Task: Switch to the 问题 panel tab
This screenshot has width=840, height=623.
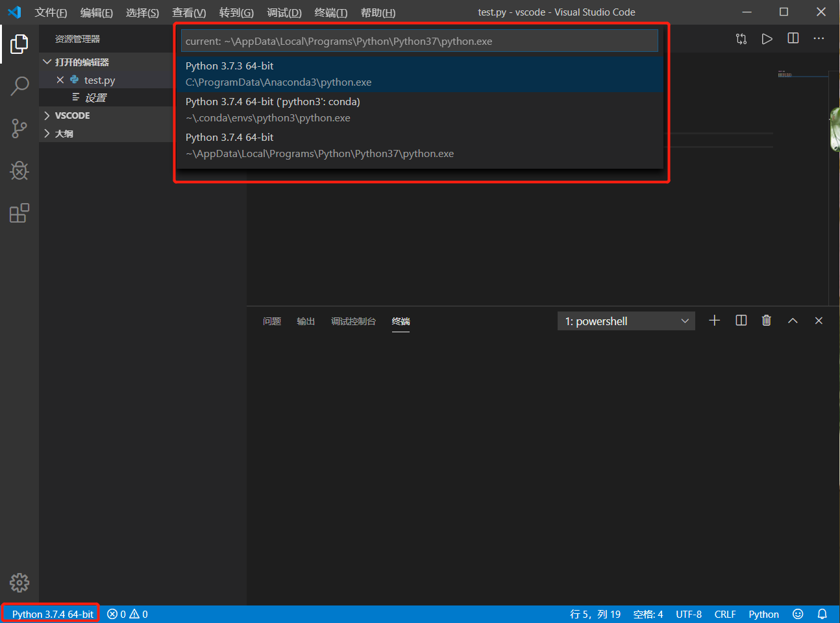Action: point(272,321)
